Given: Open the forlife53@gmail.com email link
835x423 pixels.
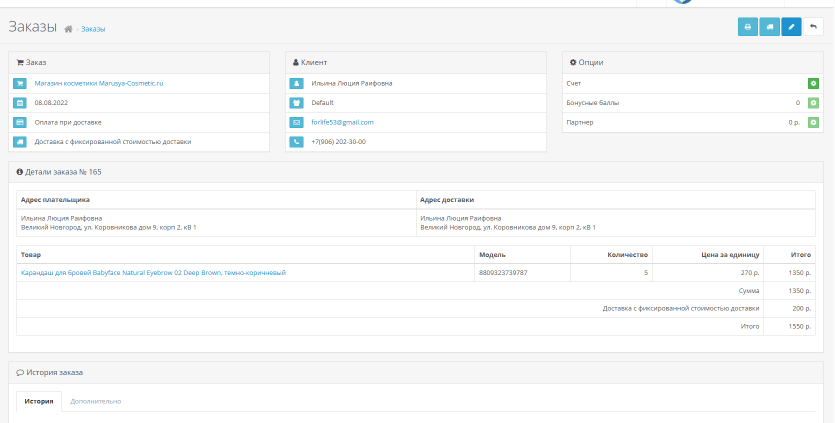Looking at the screenshot, I should point(342,122).
